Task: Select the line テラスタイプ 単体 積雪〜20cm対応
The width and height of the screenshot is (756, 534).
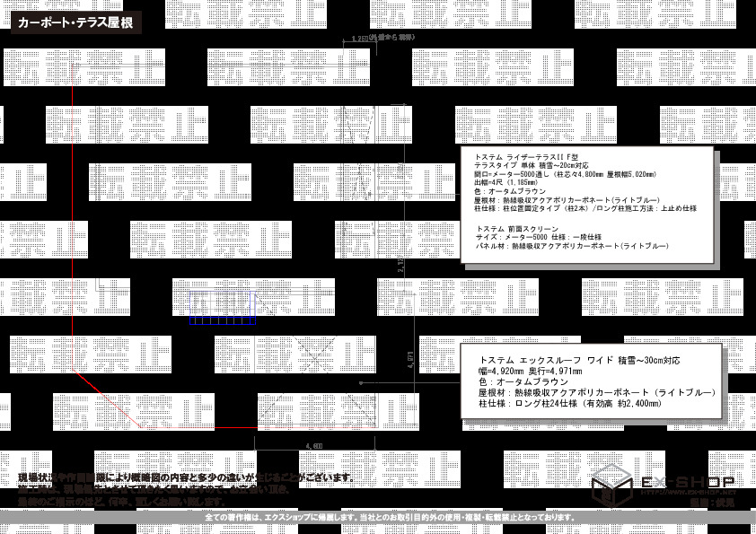Action: tap(532, 166)
